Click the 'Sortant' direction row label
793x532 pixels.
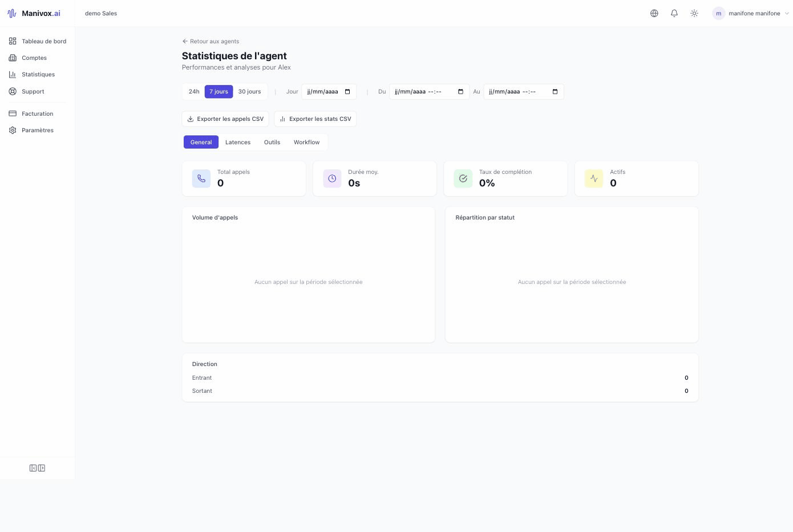(202, 391)
